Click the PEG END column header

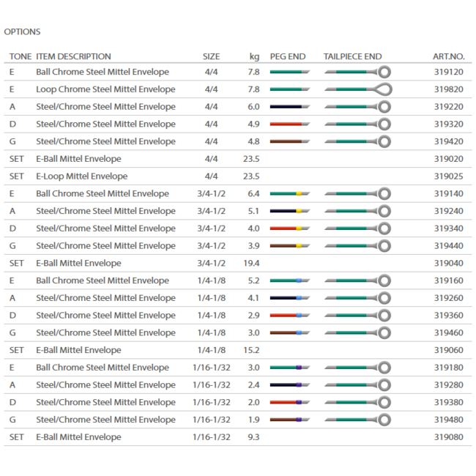click(287, 56)
